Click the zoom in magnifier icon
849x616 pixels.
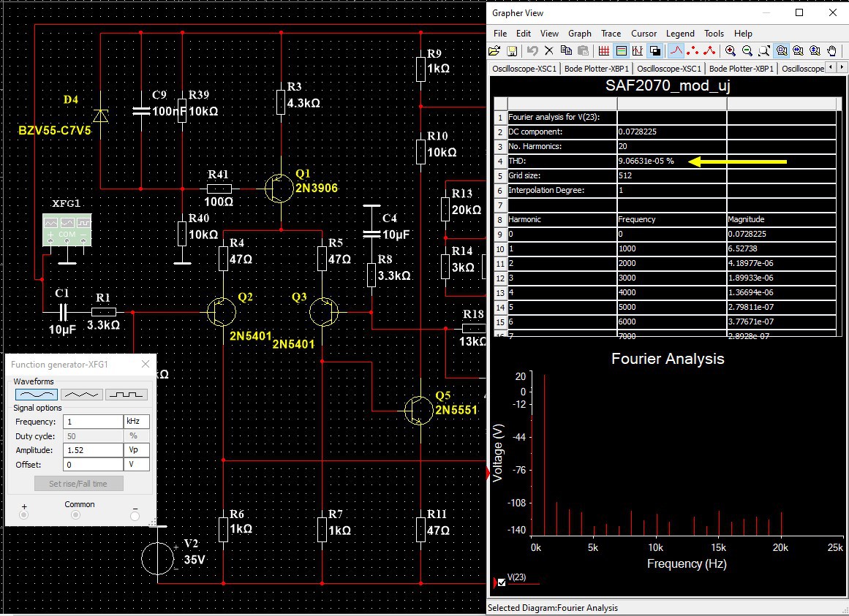pyautogui.click(x=730, y=50)
